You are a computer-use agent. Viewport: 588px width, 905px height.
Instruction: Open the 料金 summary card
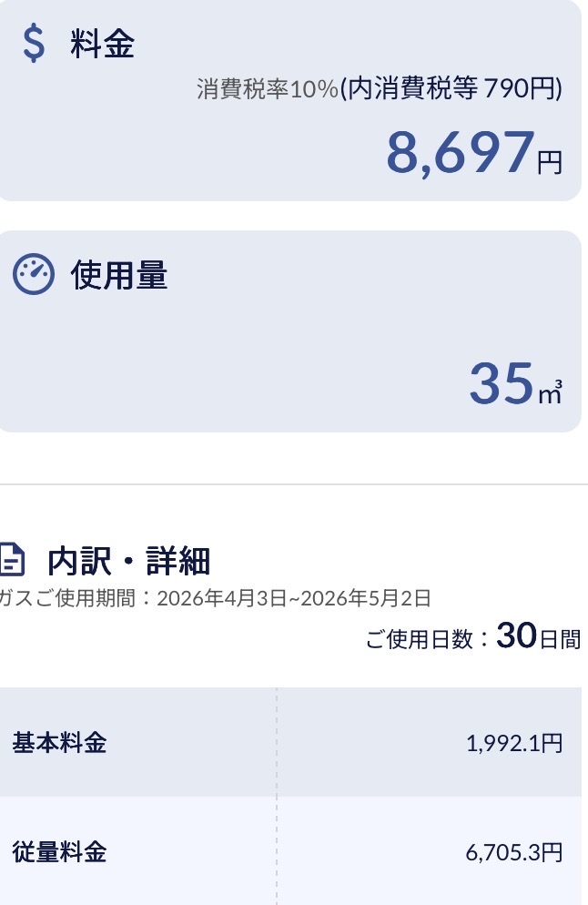click(290, 100)
